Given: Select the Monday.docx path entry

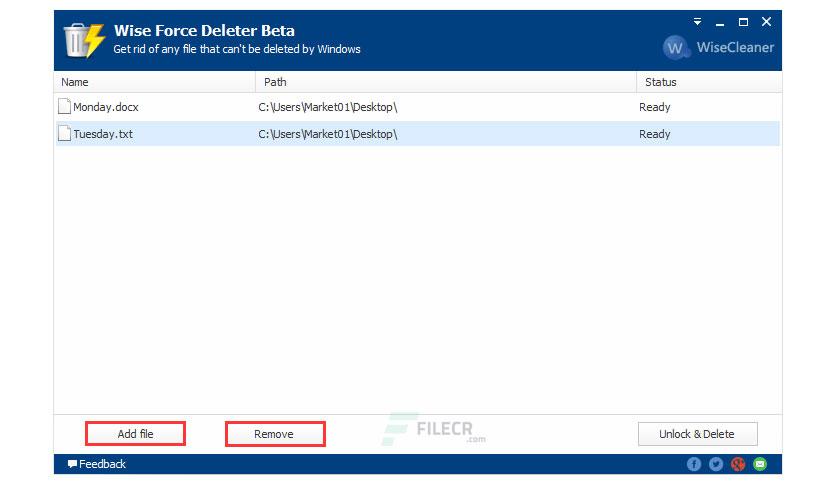Looking at the screenshot, I should (328, 107).
